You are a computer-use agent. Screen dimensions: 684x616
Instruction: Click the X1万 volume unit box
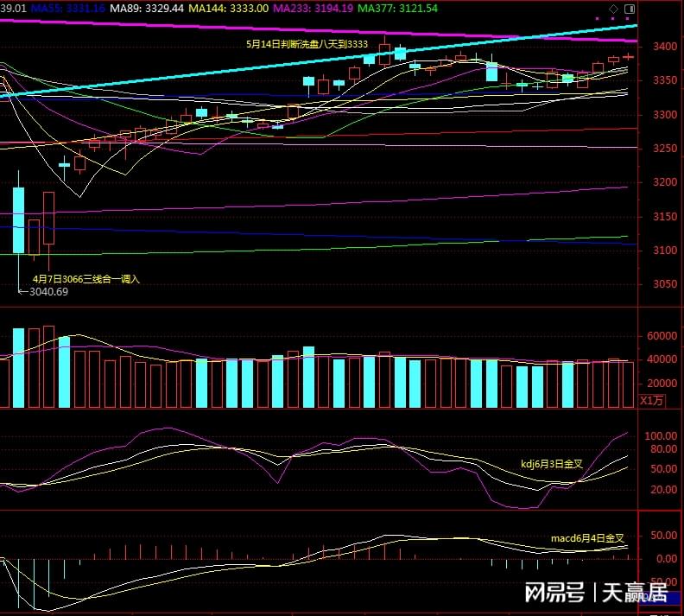click(x=652, y=401)
